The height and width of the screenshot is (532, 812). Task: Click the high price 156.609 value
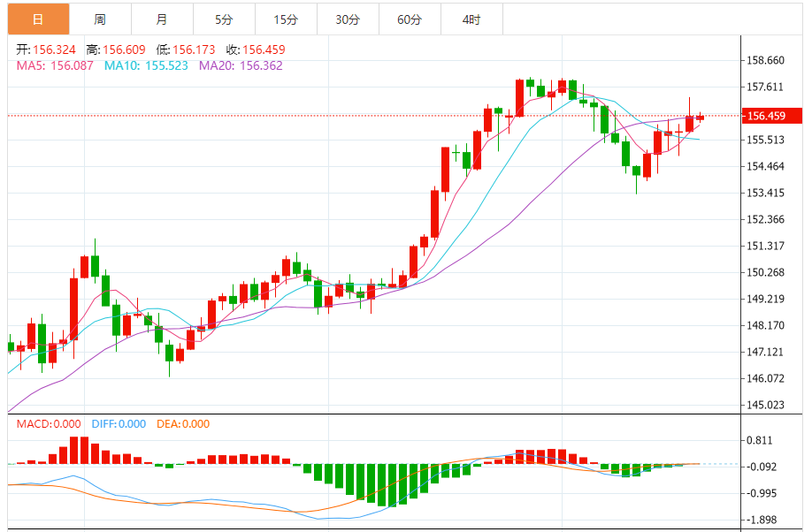coord(125,49)
